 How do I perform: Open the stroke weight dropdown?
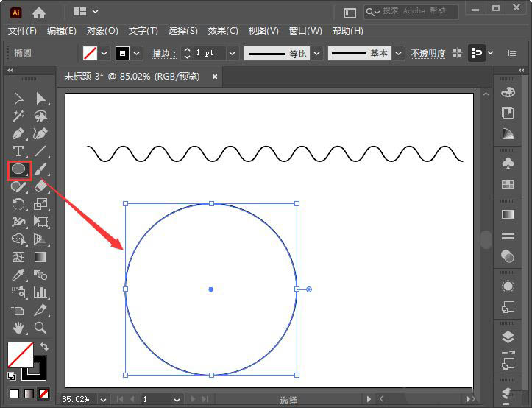coord(232,54)
